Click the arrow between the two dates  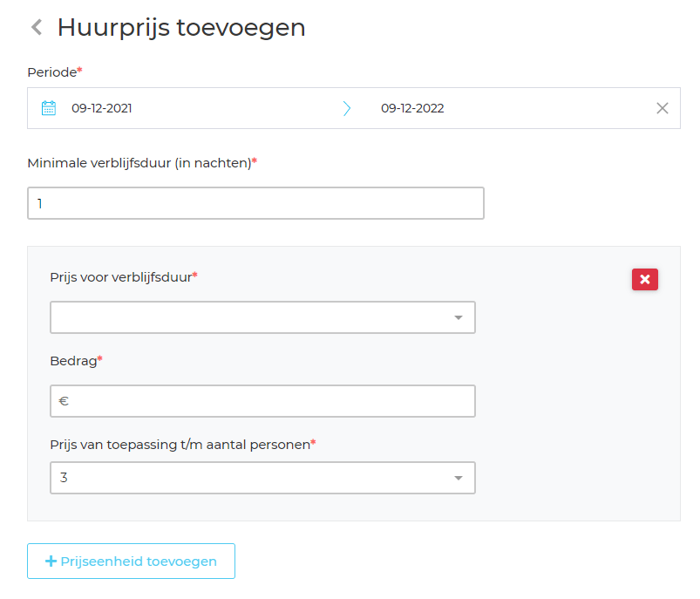347,108
